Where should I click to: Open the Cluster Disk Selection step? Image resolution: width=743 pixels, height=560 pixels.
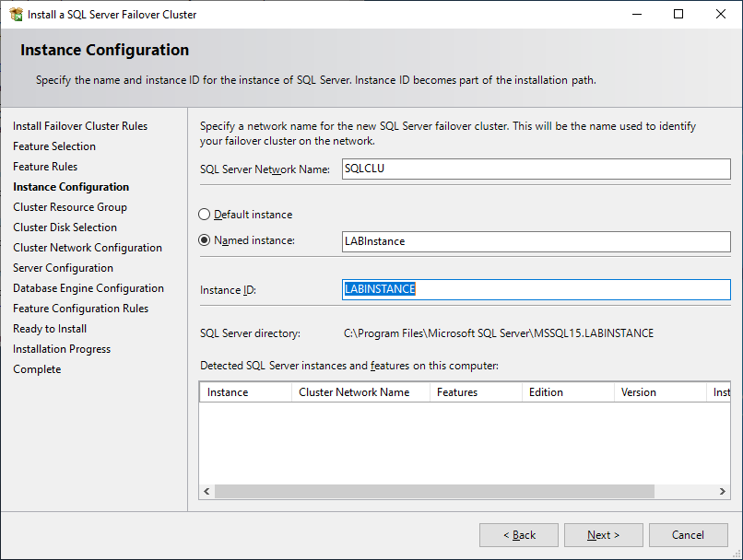click(65, 227)
